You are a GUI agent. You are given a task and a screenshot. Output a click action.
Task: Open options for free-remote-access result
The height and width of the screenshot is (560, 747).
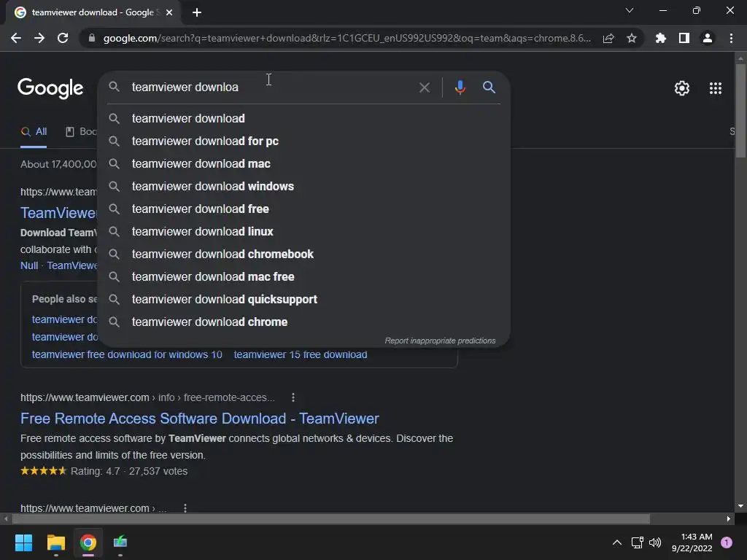[293, 397]
